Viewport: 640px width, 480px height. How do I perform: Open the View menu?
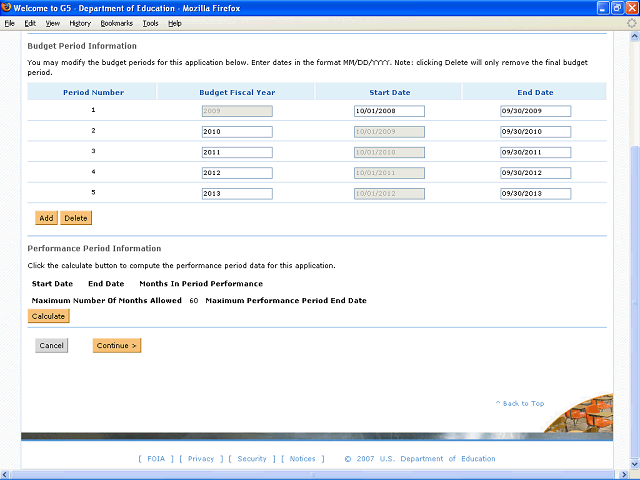(53, 24)
